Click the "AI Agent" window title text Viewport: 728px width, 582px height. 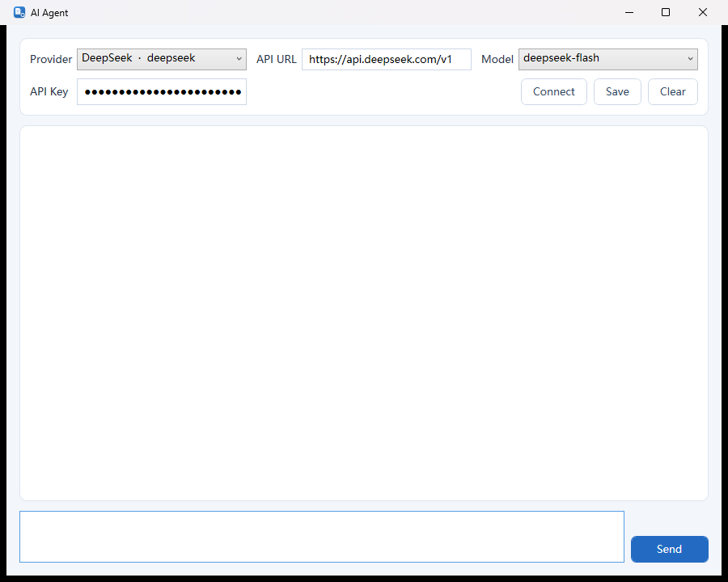coord(49,13)
